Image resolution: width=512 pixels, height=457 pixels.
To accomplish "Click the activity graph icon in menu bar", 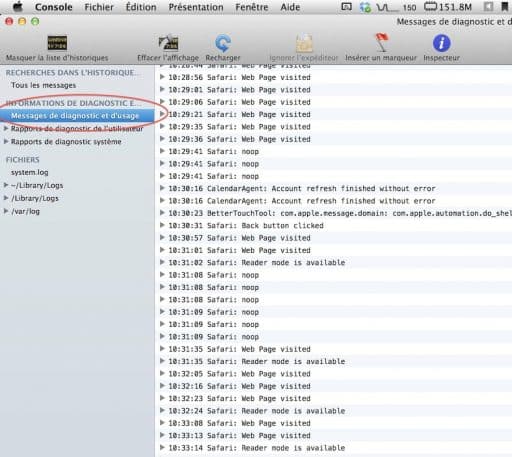I will tap(387, 7).
